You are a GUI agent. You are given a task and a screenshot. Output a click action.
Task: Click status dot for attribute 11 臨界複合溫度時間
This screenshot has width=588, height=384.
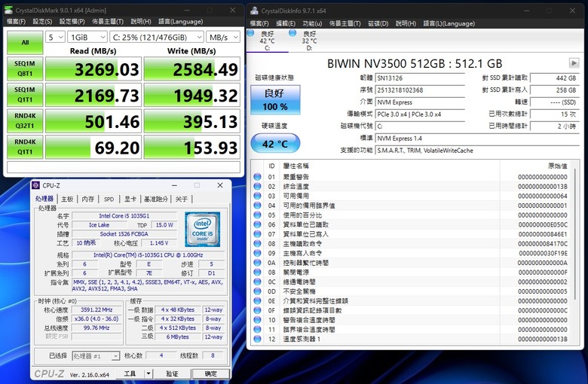[257, 330]
